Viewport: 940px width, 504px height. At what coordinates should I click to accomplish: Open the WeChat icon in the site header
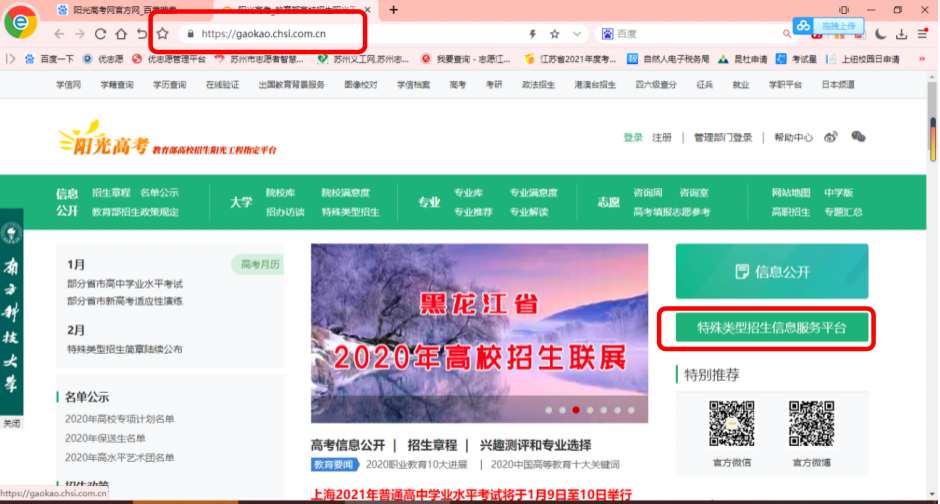(858, 137)
